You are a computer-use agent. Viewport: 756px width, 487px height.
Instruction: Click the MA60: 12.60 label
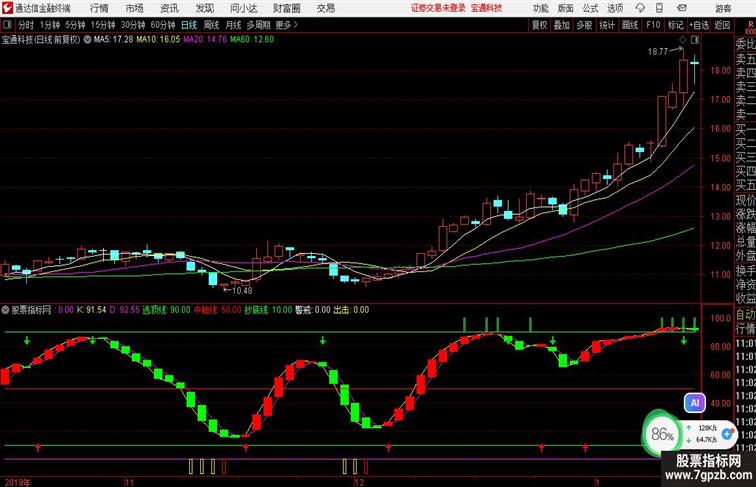[252, 40]
